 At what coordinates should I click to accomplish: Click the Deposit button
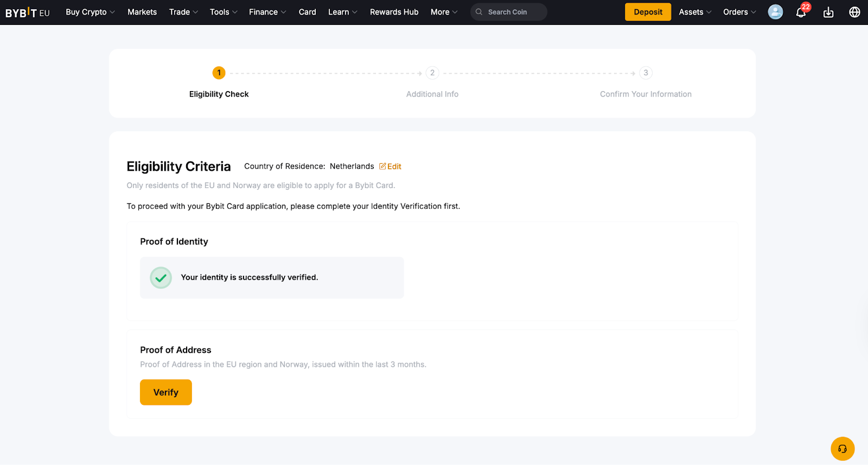coord(648,12)
